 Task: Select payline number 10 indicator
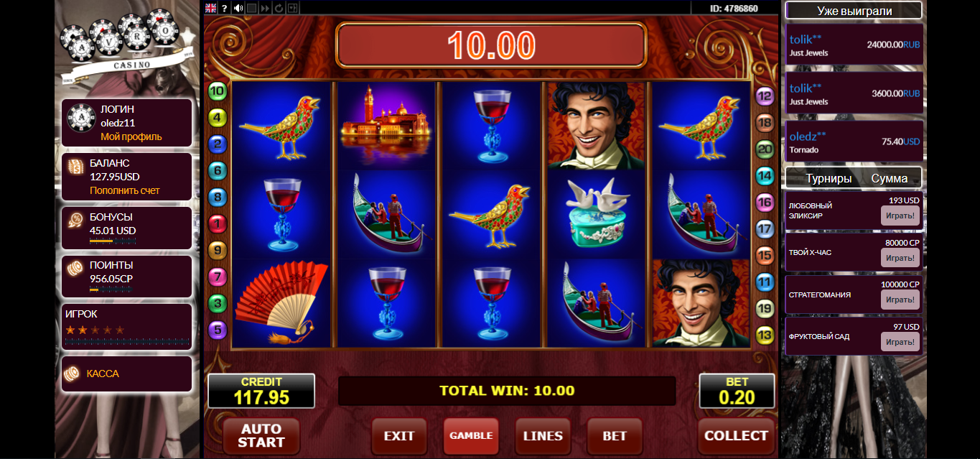(x=217, y=91)
